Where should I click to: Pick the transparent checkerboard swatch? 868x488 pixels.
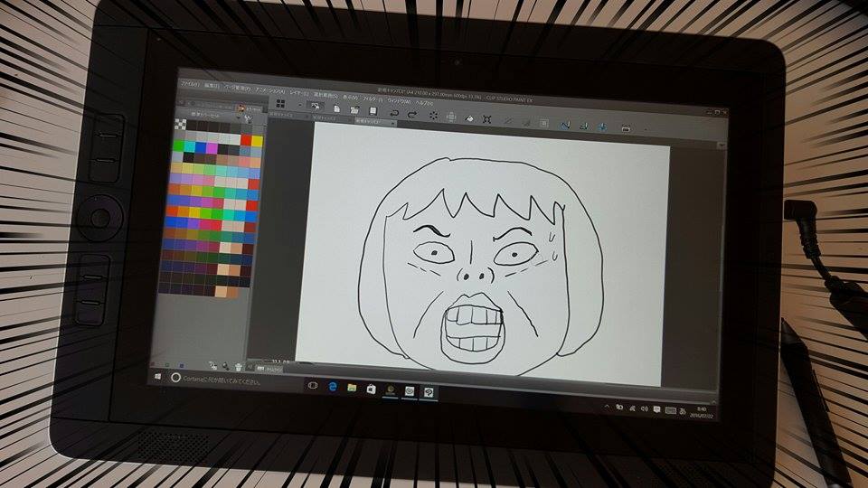[x=181, y=124]
